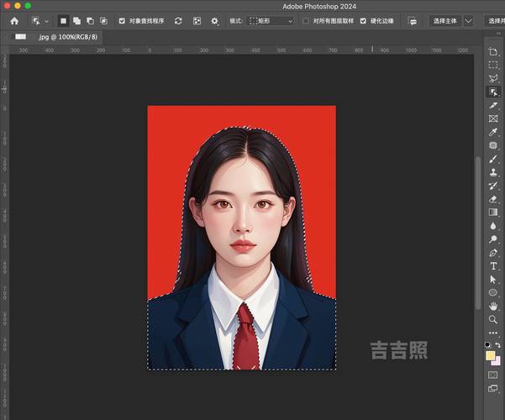Collapse the toolbar with double arrows

(x=498, y=33)
